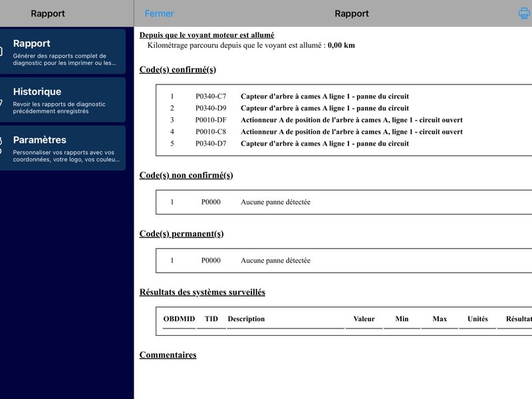
Task: Open the Paramètres menu card
Action: (63, 148)
